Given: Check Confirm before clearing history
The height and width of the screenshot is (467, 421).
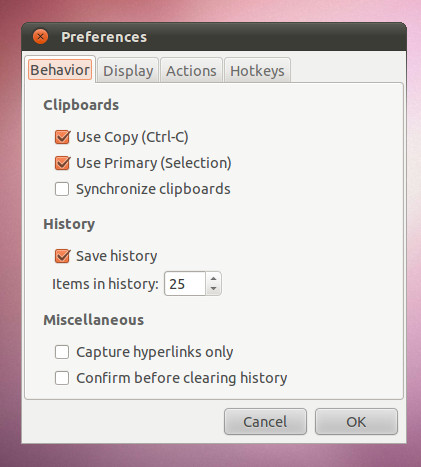Looking at the screenshot, I should (x=62, y=378).
